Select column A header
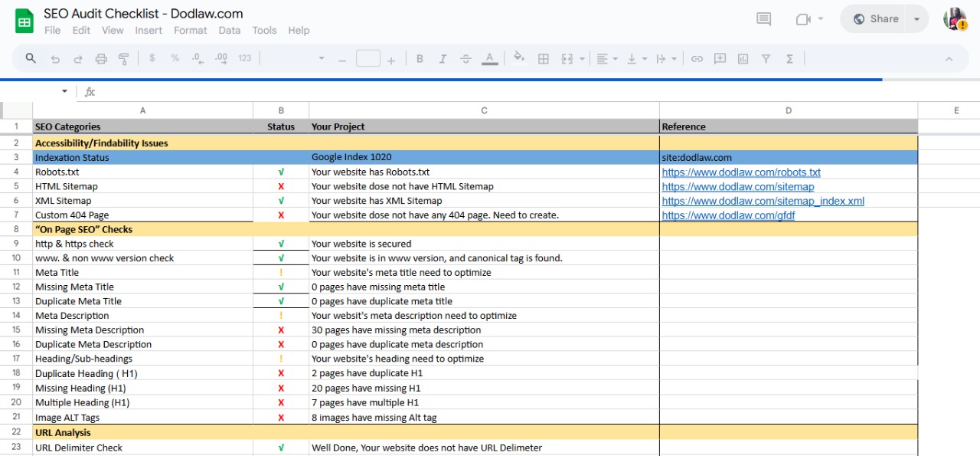980x456 pixels. click(x=142, y=110)
